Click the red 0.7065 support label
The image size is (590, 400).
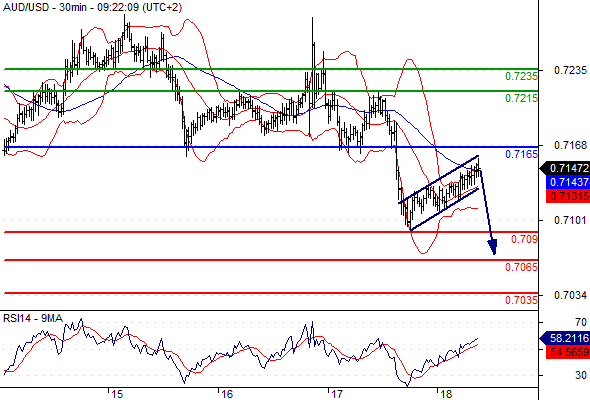521,267
